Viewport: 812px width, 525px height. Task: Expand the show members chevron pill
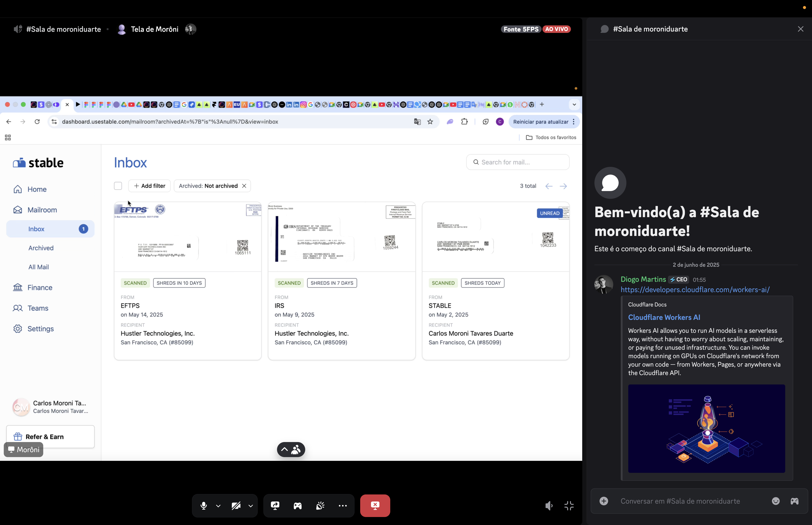291,450
